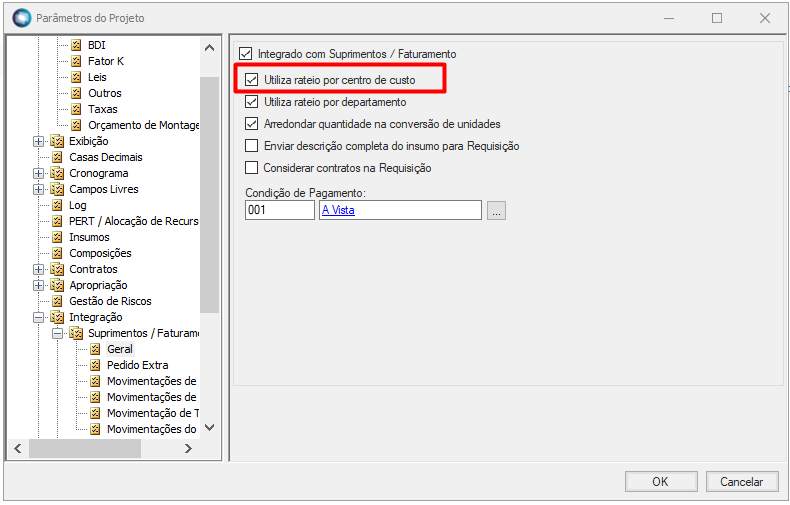This screenshot has height=505, width=790.
Task: Click the Fator K item icon
Action: click(77, 61)
